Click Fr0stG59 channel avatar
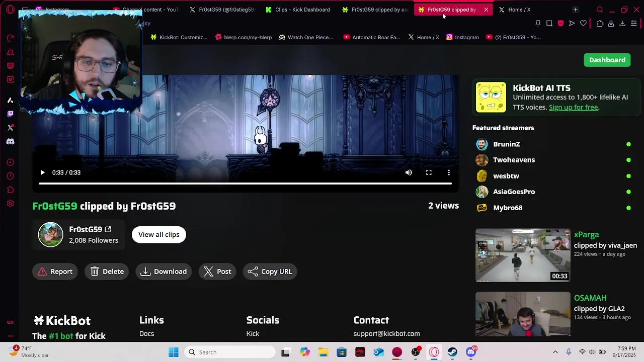This screenshot has height=362, width=644. [x=51, y=235]
